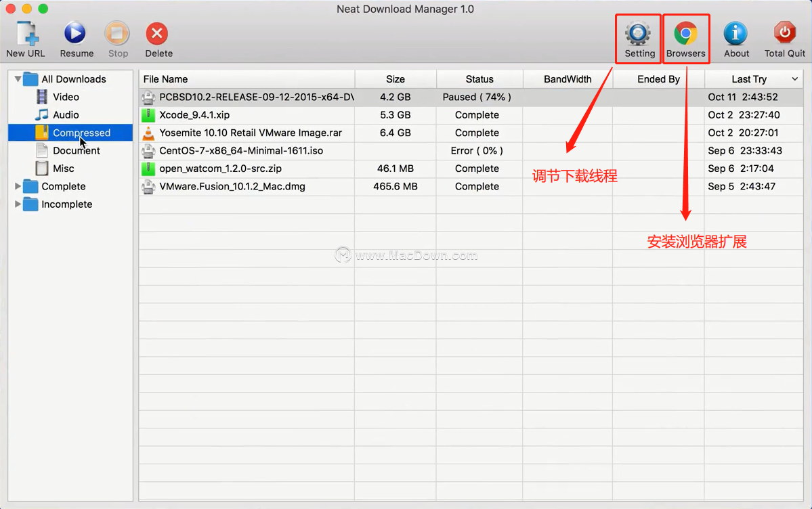Screen dimensions: 812x509
Task: Open the Browsers extension icon
Action: click(685, 34)
